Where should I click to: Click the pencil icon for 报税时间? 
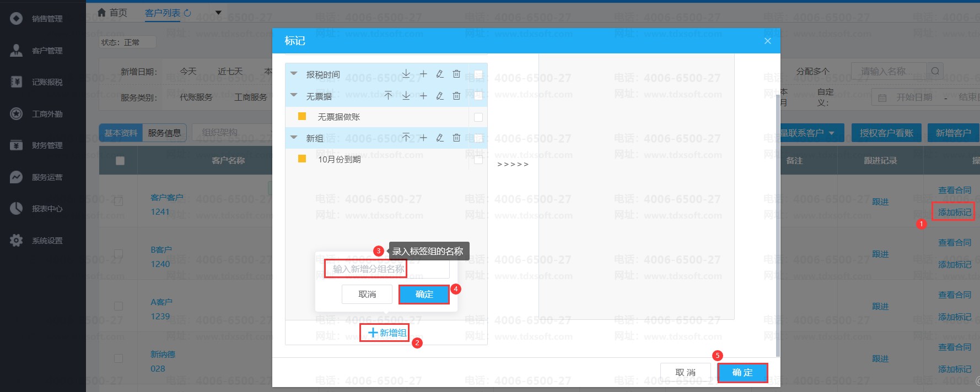pos(440,74)
